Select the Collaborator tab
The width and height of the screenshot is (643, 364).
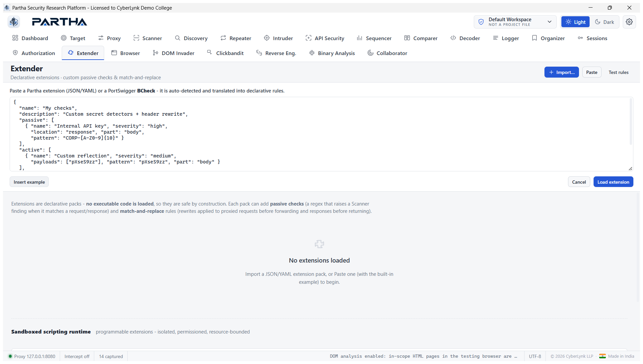click(x=387, y=53)
